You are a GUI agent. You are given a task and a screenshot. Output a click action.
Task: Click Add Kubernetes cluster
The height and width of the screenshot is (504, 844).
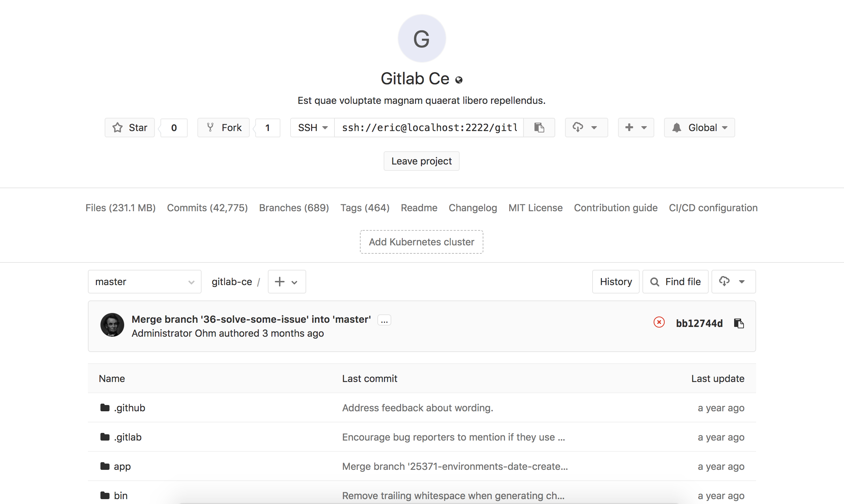pyautogui.click(x=421, y=242)
